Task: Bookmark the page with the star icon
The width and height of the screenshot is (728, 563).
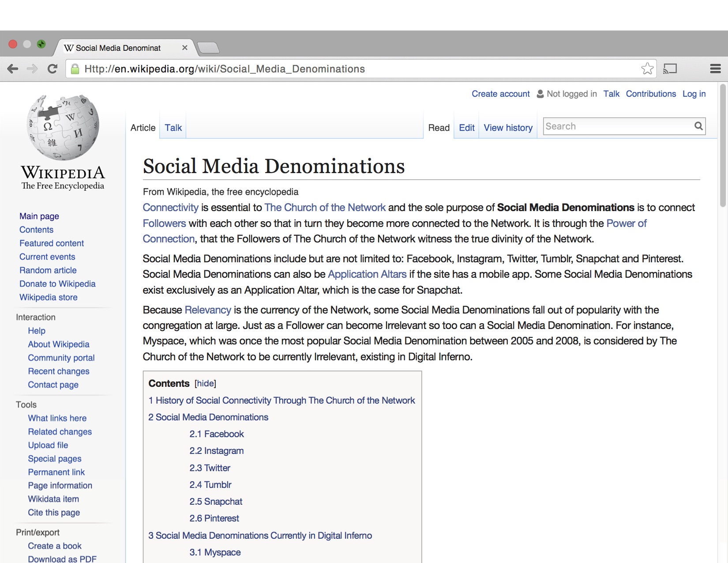Action: (647, 68)
